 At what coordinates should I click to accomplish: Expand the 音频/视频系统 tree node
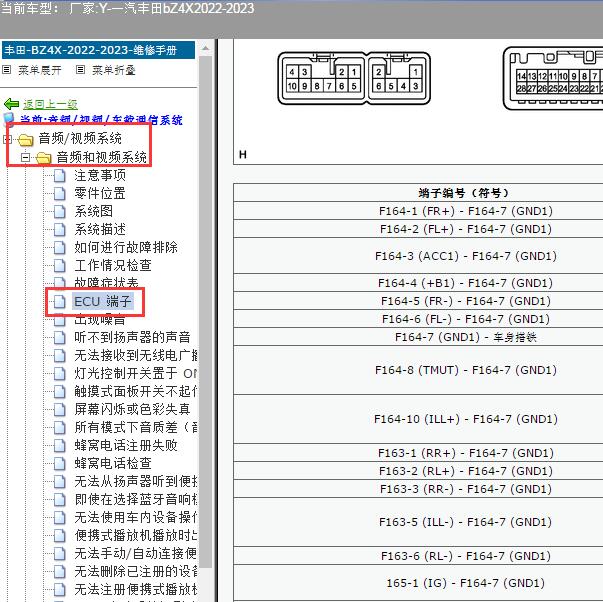[7, 139]
